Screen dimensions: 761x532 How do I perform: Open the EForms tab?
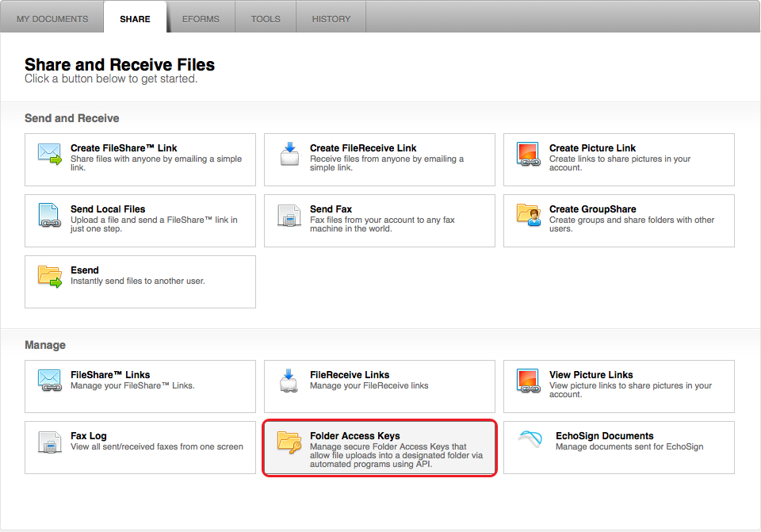pos(201,19)
